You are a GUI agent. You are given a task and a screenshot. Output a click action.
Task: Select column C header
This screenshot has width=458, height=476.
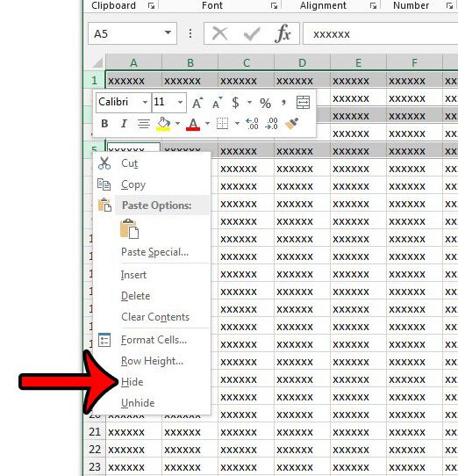pos(246,62)
